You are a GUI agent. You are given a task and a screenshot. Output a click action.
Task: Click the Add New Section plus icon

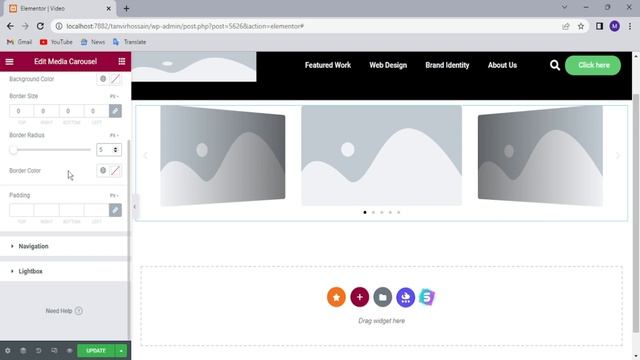pos(360,297)
